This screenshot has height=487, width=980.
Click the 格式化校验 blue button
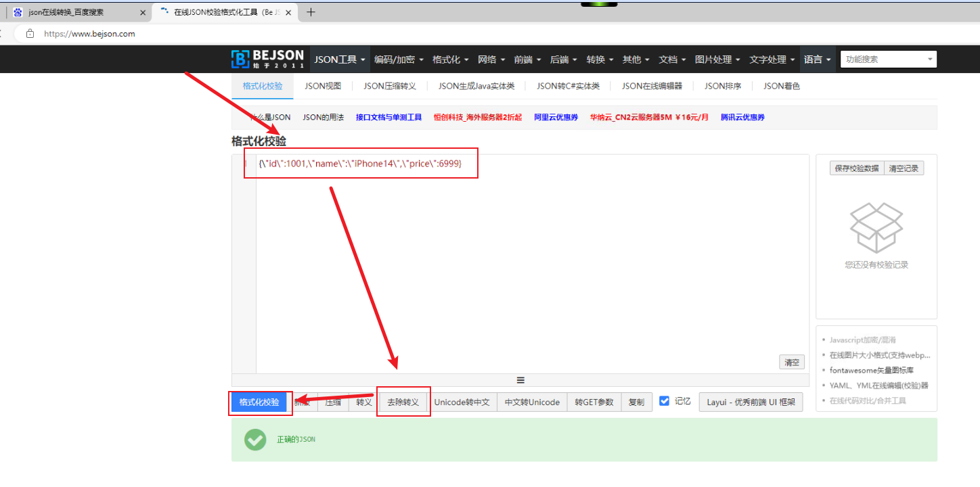pyautogui.click(x=259, y=402)
